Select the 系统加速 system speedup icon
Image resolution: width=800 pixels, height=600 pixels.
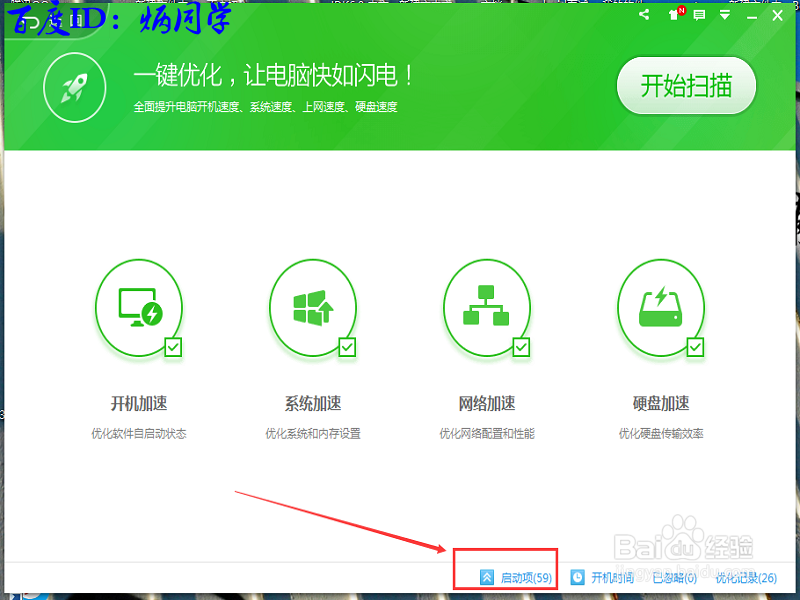point(313,307)
